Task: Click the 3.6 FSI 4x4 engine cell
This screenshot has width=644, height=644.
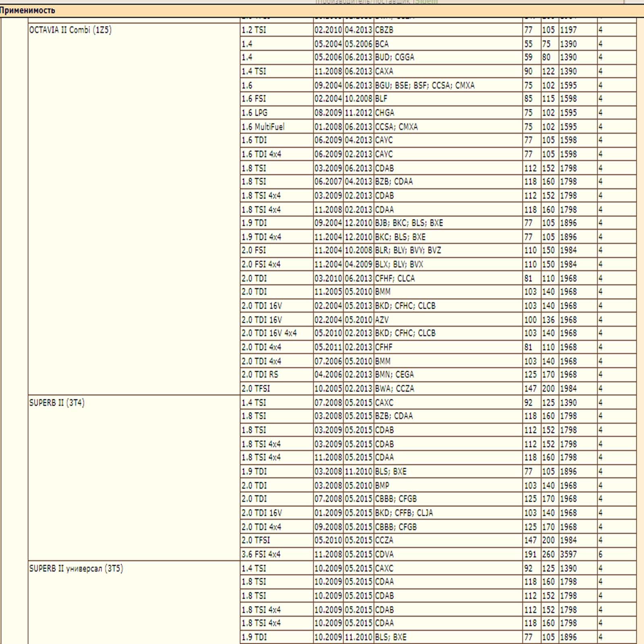Action: coord(277,555)
